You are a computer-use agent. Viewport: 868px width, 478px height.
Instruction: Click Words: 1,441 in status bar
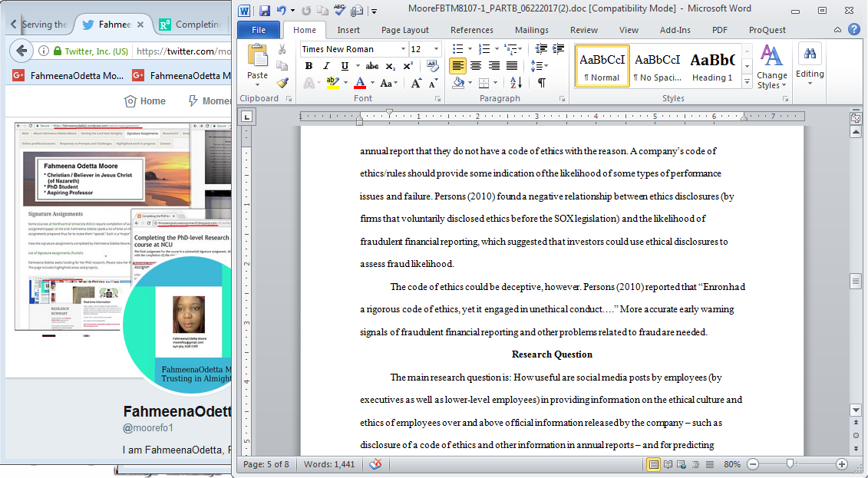[x=329, y=464]
